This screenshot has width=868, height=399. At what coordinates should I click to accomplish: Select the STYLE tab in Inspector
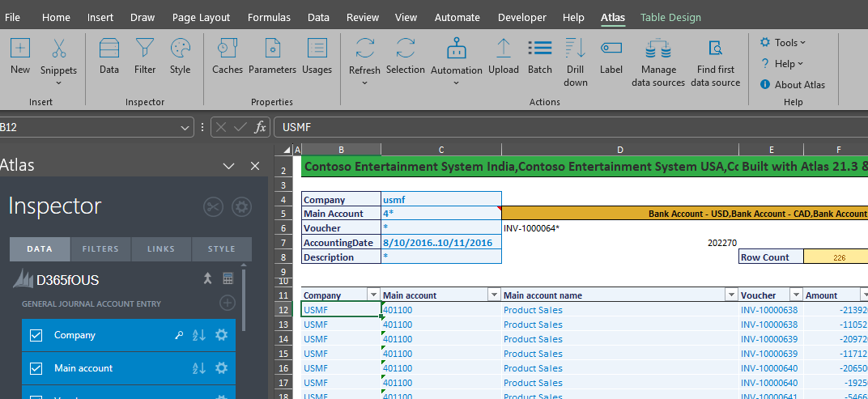[221, 249]
